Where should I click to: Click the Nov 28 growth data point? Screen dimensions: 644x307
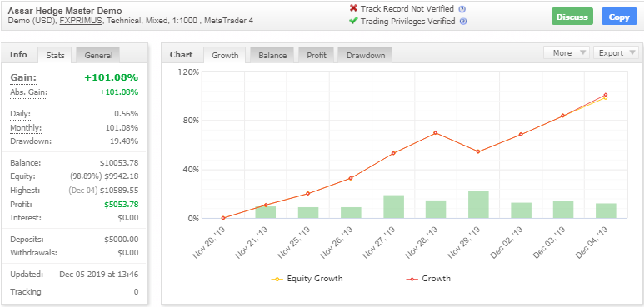(x=436, y=133)
